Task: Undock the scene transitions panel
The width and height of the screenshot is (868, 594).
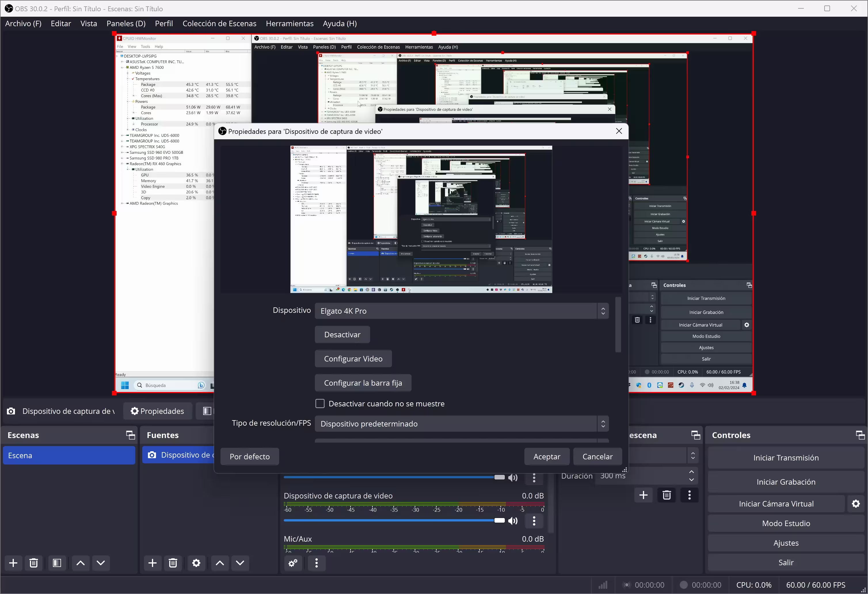Action: point(696,435)
